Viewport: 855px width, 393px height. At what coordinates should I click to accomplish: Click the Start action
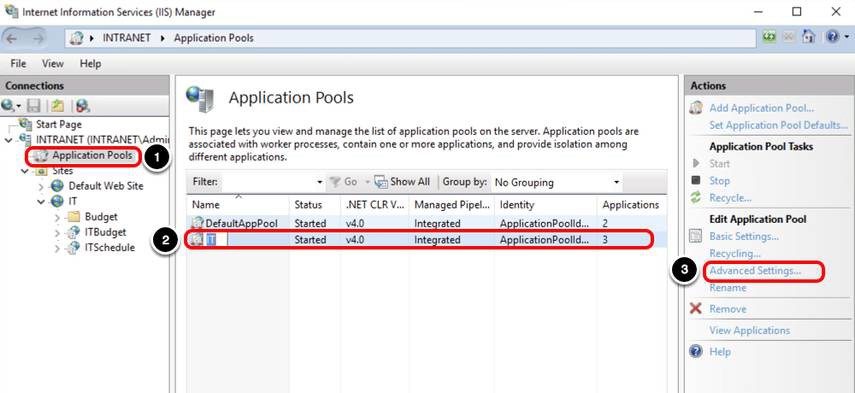(x=719, y=164)
